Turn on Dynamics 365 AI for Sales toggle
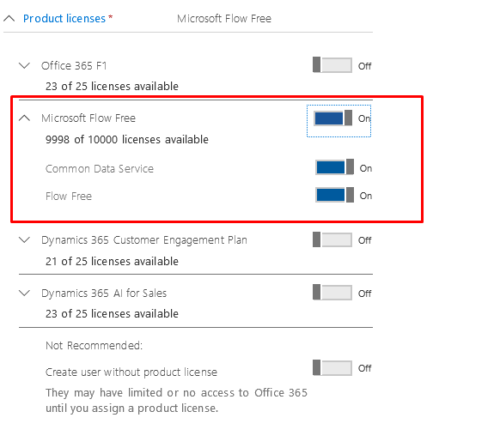Viewport: 494px width, 448px height. coord(332,292)
